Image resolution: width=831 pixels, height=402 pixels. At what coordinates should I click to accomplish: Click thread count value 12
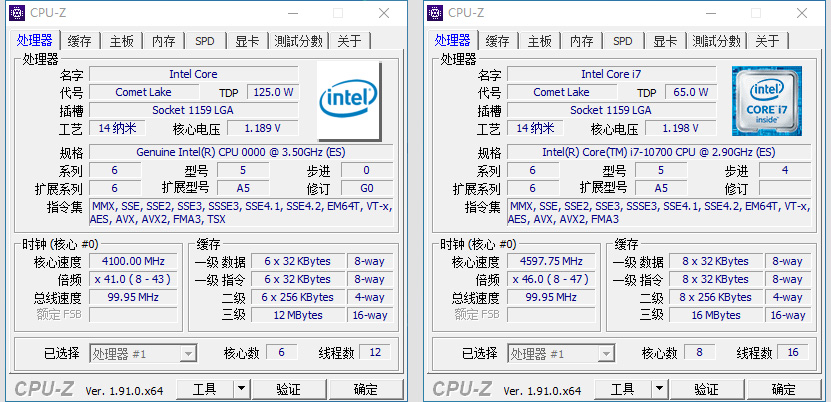pos(375,352)
